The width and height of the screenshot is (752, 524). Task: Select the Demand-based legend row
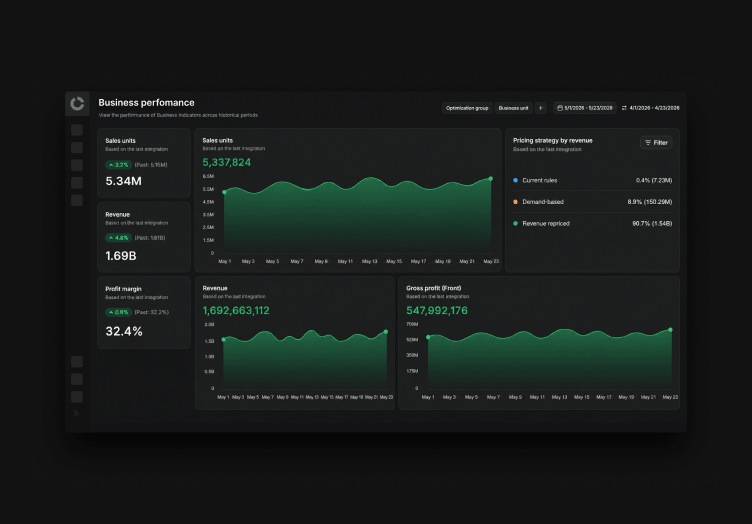592,202
